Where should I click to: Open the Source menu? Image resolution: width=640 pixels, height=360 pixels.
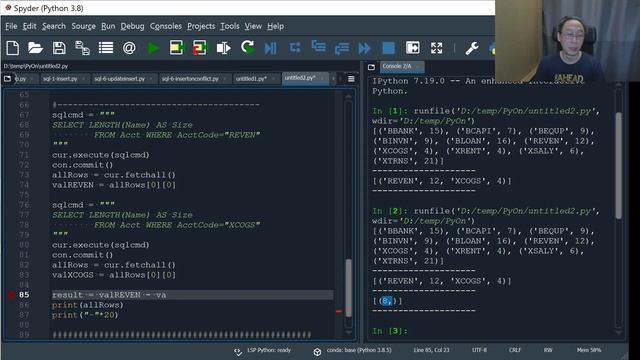tap(83, 26)
